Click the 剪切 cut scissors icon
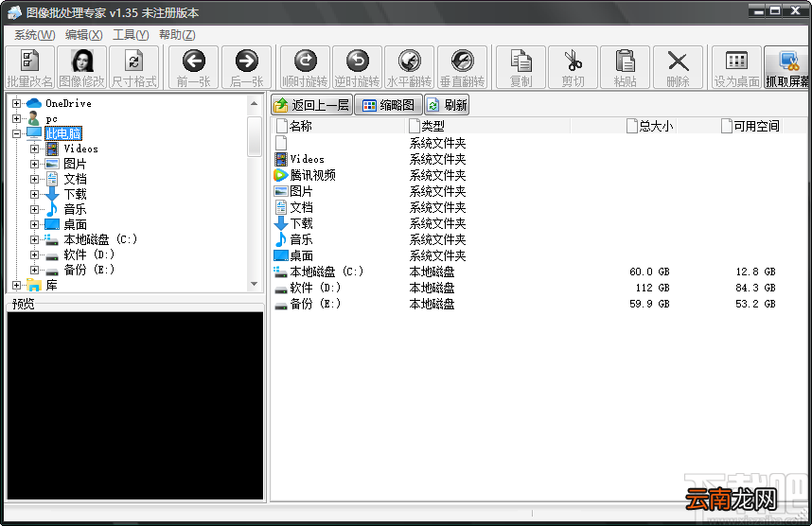Viewport: 812px width, 526px height. pyautogui.click(x=574, y=67)
